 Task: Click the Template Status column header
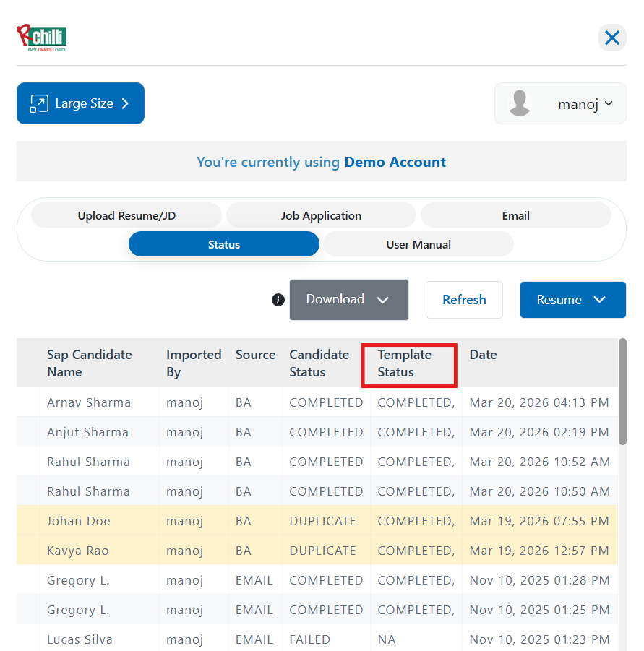click(405, 363)
